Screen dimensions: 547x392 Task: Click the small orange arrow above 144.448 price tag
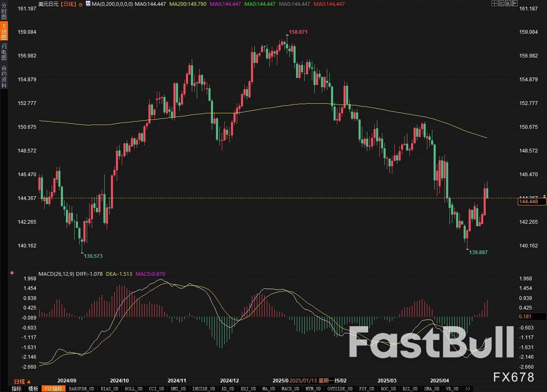[544, 196]
